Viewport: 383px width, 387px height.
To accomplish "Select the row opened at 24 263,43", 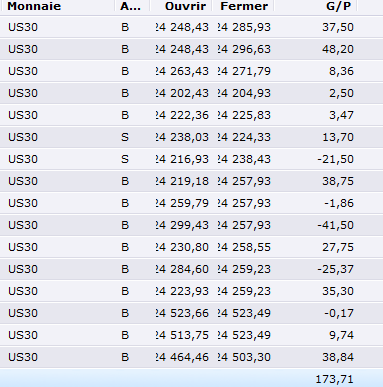I will tap(191, 71).
